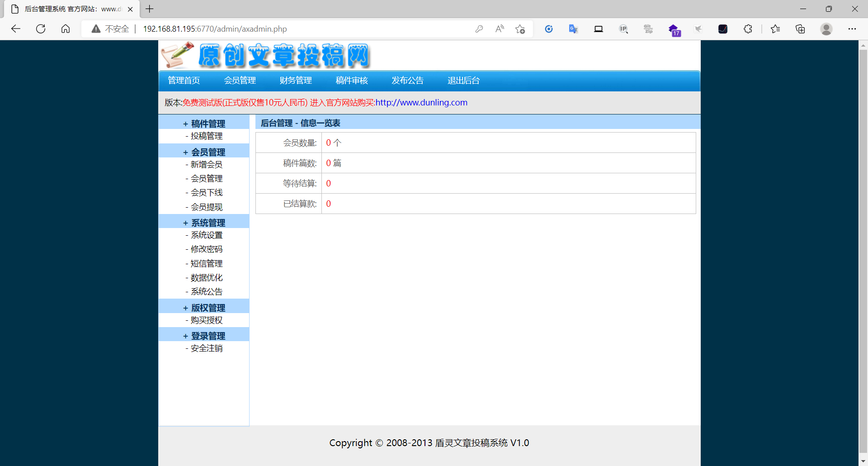The width and height of the screenshot is (868, 466).
Task: Open 系统设置 in sidebar
Action: [x=207, y=235]
